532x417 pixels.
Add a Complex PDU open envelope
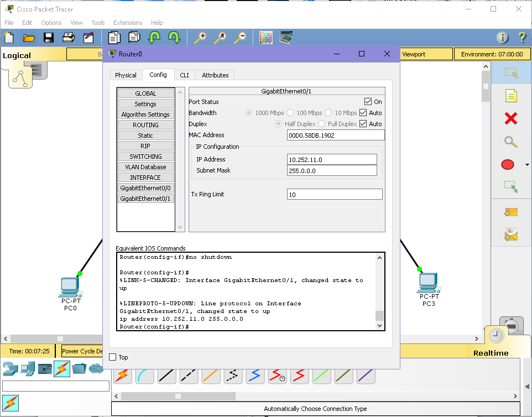[x=511, y=234]
